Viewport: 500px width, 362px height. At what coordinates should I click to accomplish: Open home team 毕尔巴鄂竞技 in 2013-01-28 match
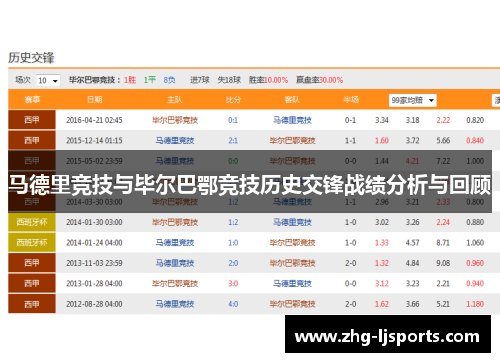(x=175, y=283)
